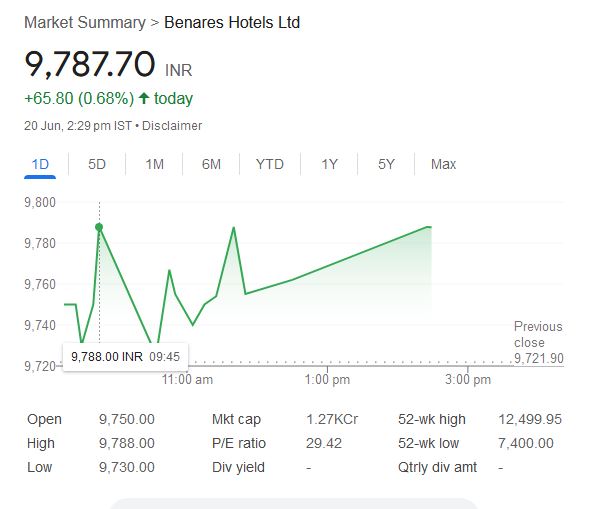Switch to the 5D chart tab

pos(97,164)
